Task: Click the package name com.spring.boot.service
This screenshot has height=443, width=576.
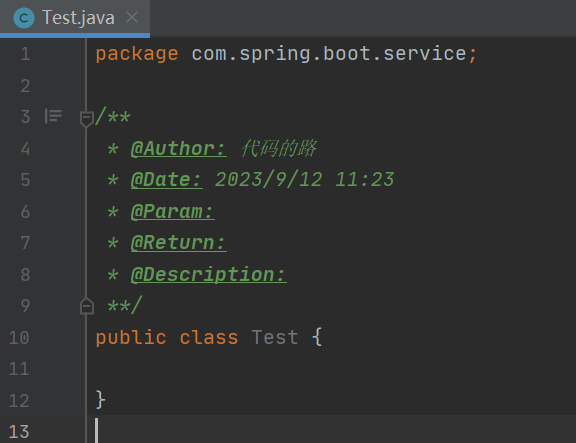Action: coord(329,54)
